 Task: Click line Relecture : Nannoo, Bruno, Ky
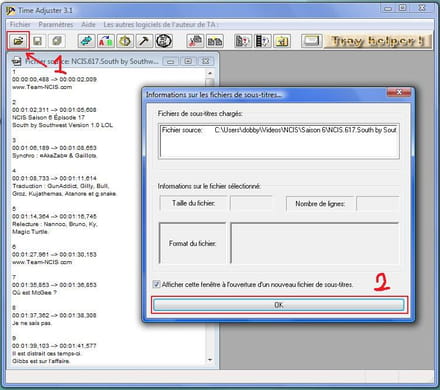coord(55,224)
